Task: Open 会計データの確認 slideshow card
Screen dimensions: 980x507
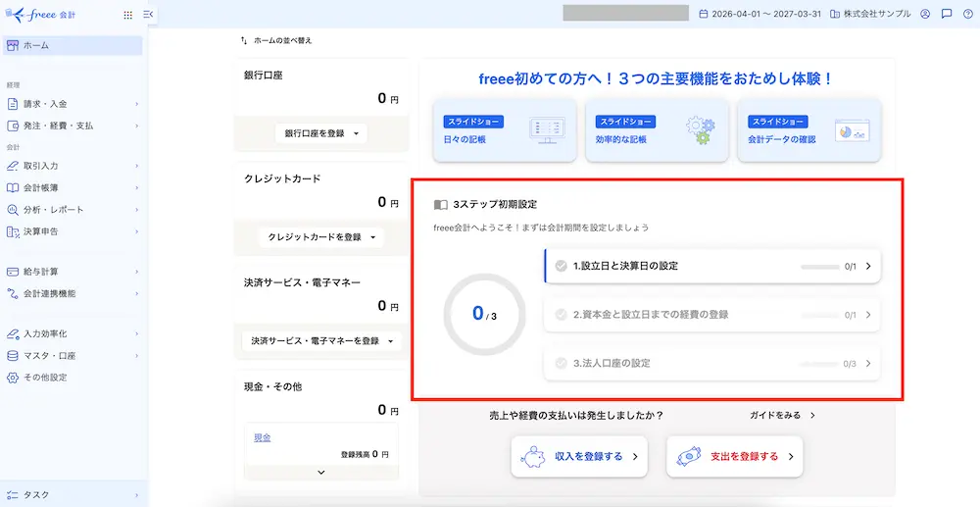Action: tap(809, 130)
